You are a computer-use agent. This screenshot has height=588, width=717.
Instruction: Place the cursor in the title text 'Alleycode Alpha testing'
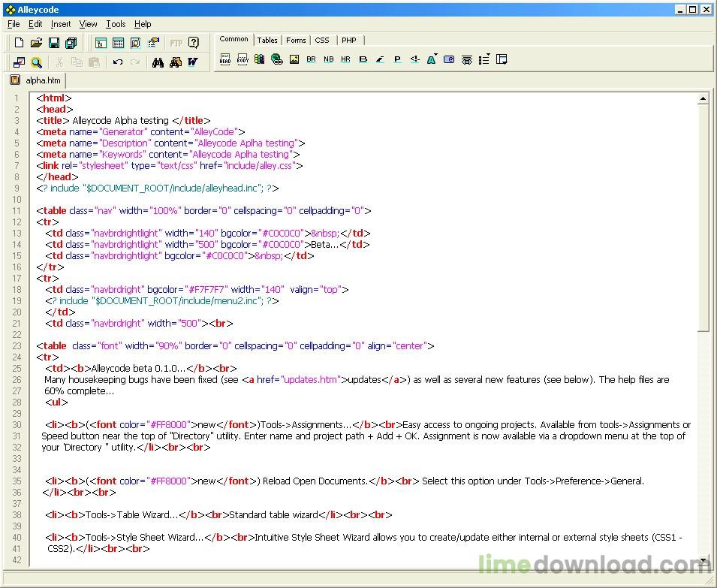(120, 121)
